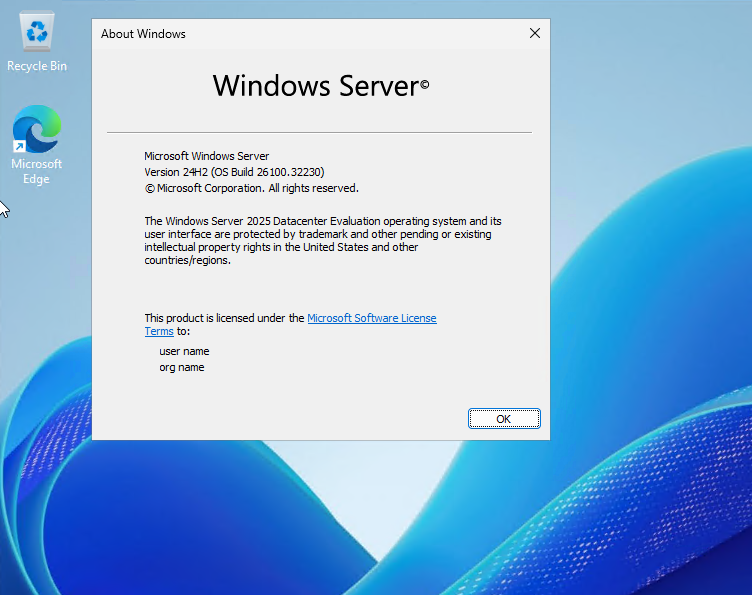This screenshot has width=752, height=595.
Task: Click the Microsoft Edge text label
Action: coord(36,171)
